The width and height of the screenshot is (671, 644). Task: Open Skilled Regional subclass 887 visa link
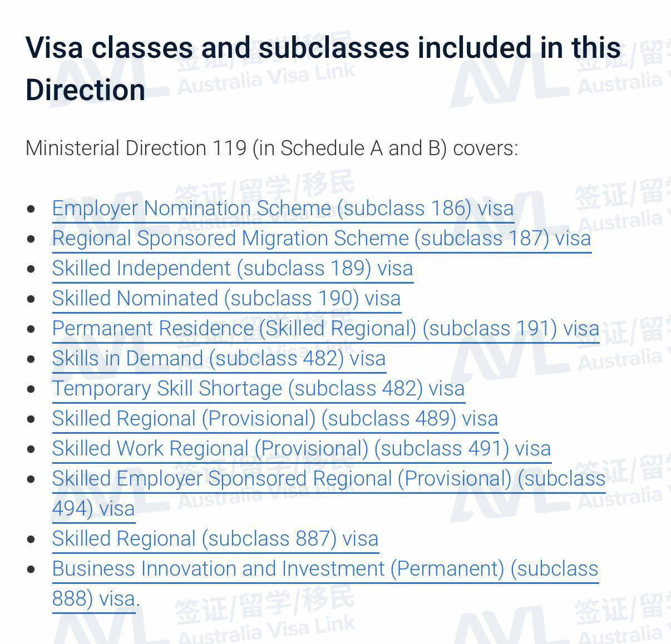(215, 539)
